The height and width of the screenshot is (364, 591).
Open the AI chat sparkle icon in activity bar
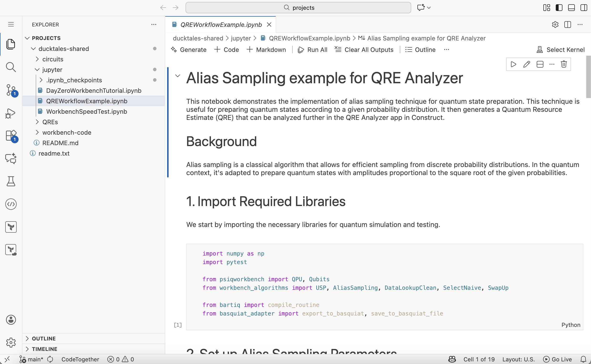coord(11,159)
